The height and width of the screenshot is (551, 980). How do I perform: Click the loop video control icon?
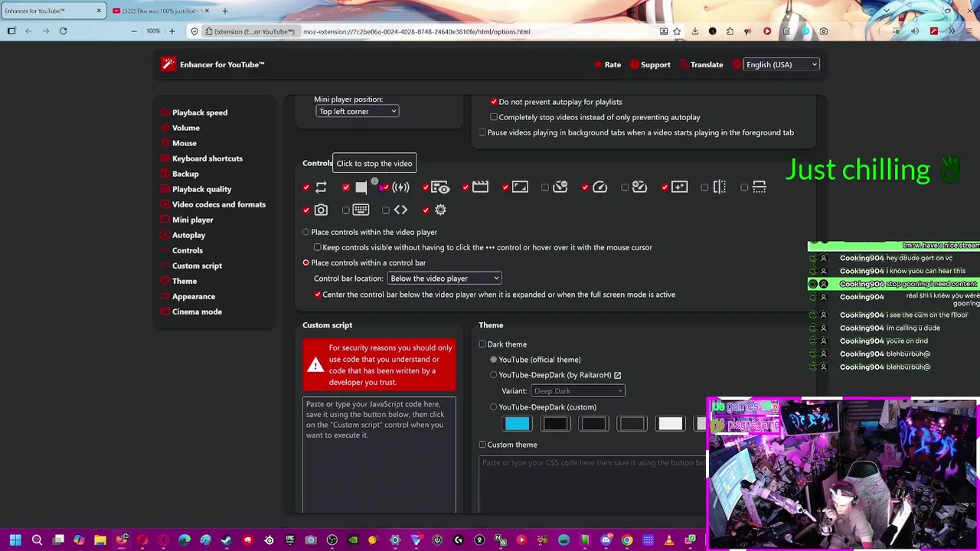(x=321, y=187)
